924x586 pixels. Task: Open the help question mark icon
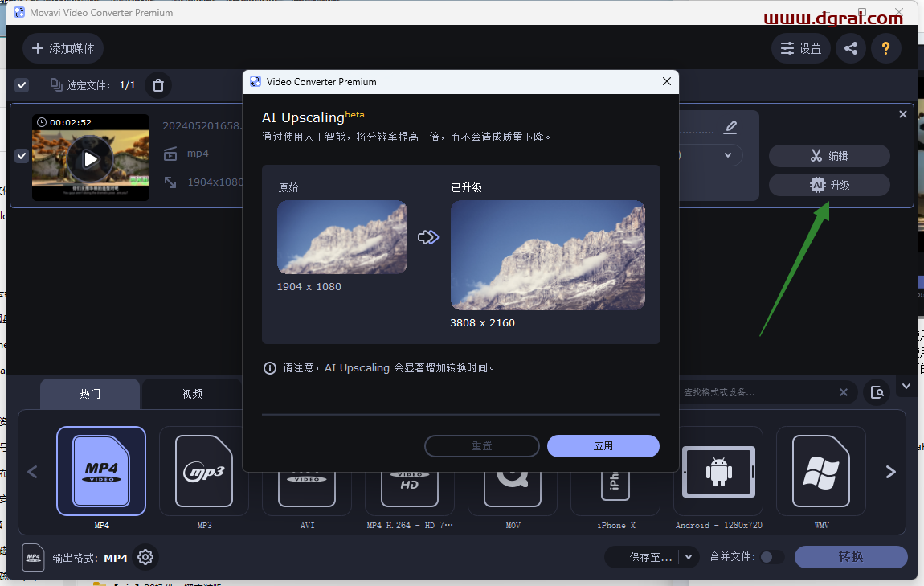[x=885, y=48]
